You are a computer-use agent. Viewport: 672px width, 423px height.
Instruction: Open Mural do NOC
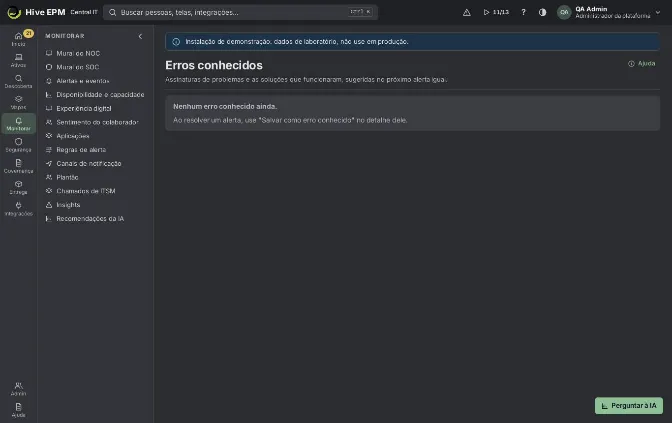click(x=95, y=54)
